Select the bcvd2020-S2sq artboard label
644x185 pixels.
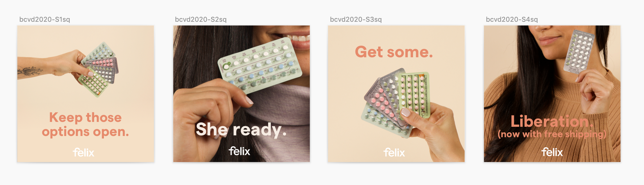click(x=201, y=20)
